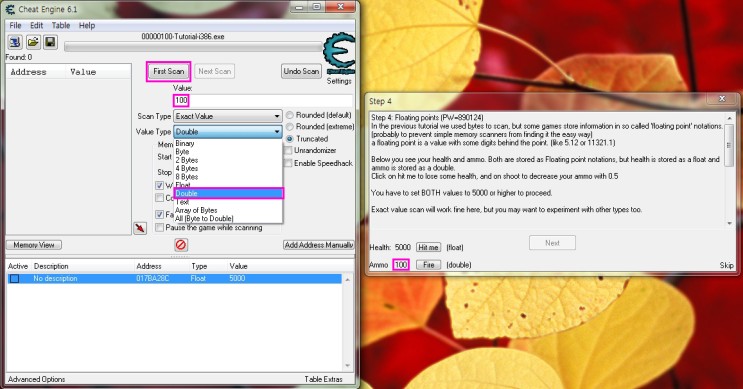Screen dimensions: 743x389
Task: Open the Help menu
Action: click(87, 26)
